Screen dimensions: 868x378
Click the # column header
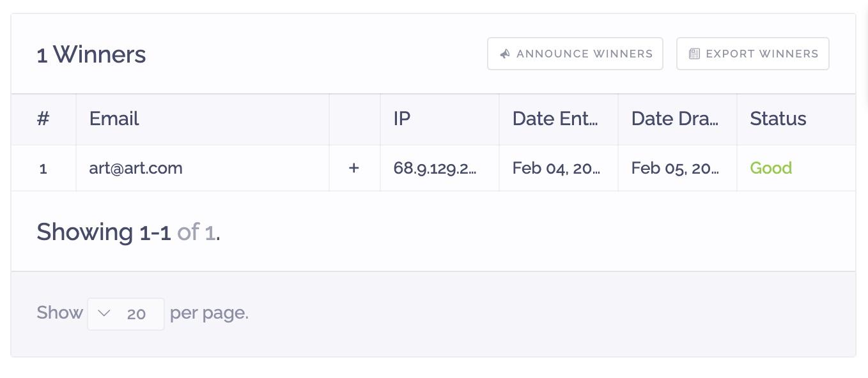tap(43, 119)
